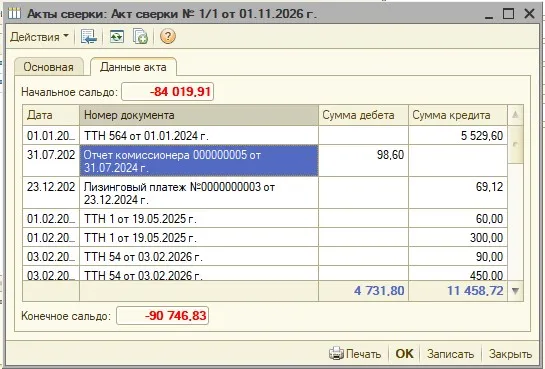Open the Действия dropdown menu
This screenshot has width=545, height=369.
click(39, 37)
